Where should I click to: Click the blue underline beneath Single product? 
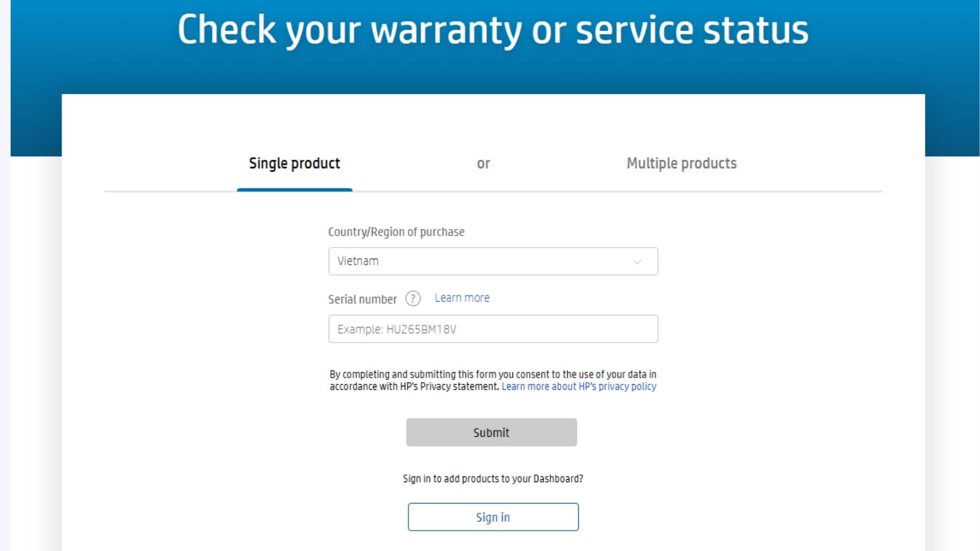[x=295, y=190]
